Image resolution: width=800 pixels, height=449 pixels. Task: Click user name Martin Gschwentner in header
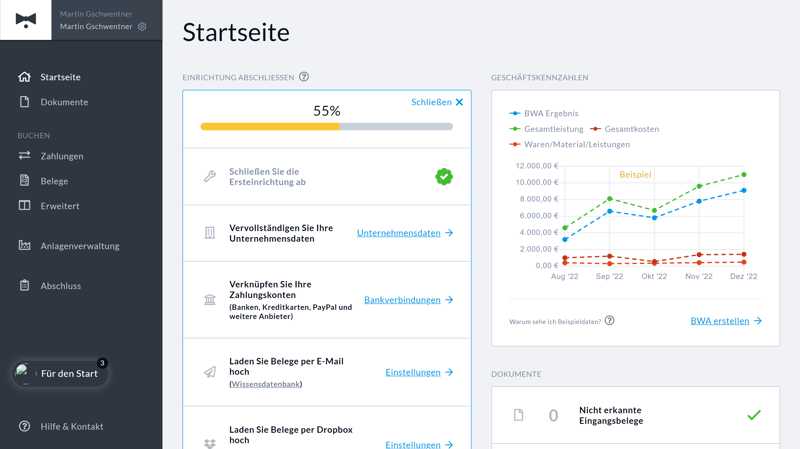(96, 27)
